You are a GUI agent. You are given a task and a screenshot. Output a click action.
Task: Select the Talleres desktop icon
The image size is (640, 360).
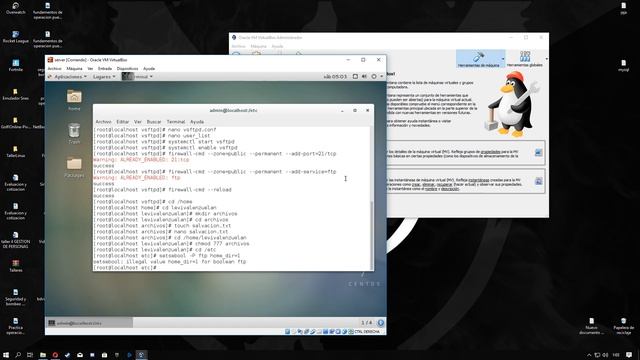pyautogui.click(x=16, y=266)
